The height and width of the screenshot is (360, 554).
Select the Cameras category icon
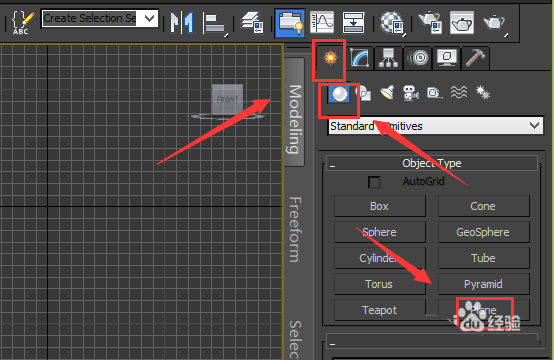click(411, 93)
